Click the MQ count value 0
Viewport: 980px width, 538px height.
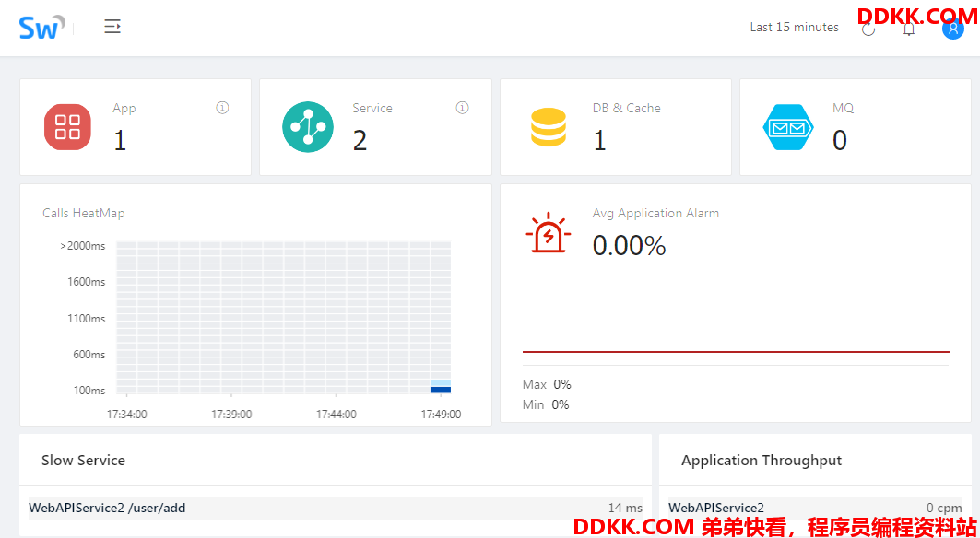click(839, 141)
